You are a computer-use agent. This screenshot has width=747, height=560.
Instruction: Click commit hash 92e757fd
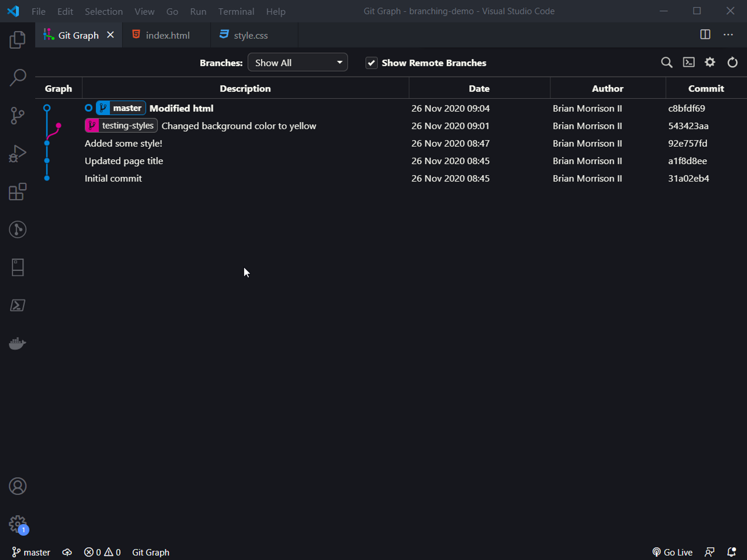(x=688, y=143)
